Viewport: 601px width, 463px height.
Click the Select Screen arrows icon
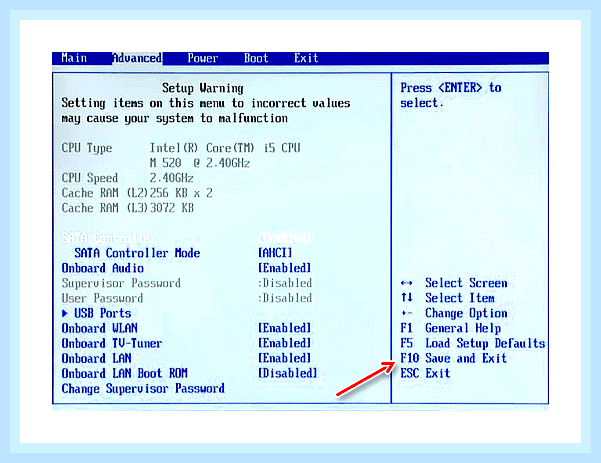406,283
